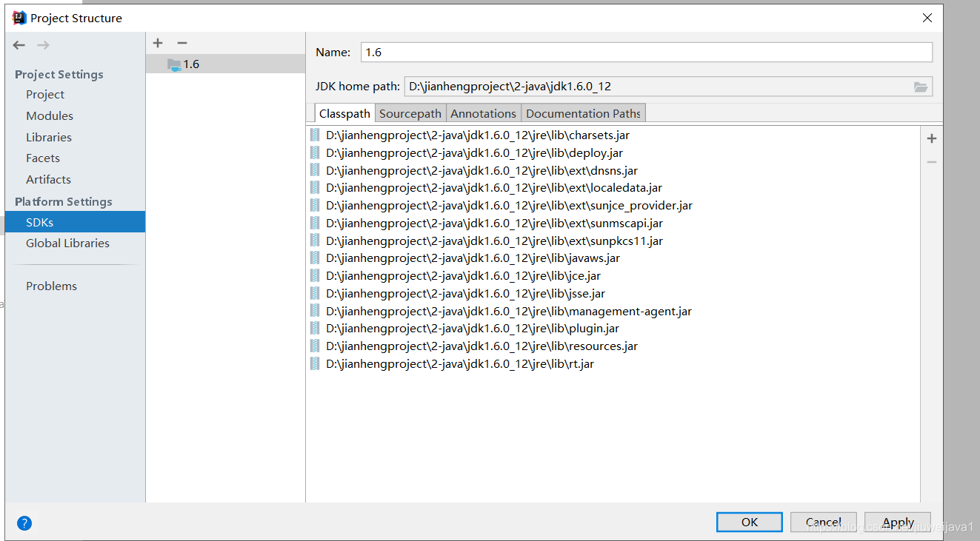Select the sunmscapi.jar path text
The height and width of the screenshot is (541, 980).
(495, 223)
